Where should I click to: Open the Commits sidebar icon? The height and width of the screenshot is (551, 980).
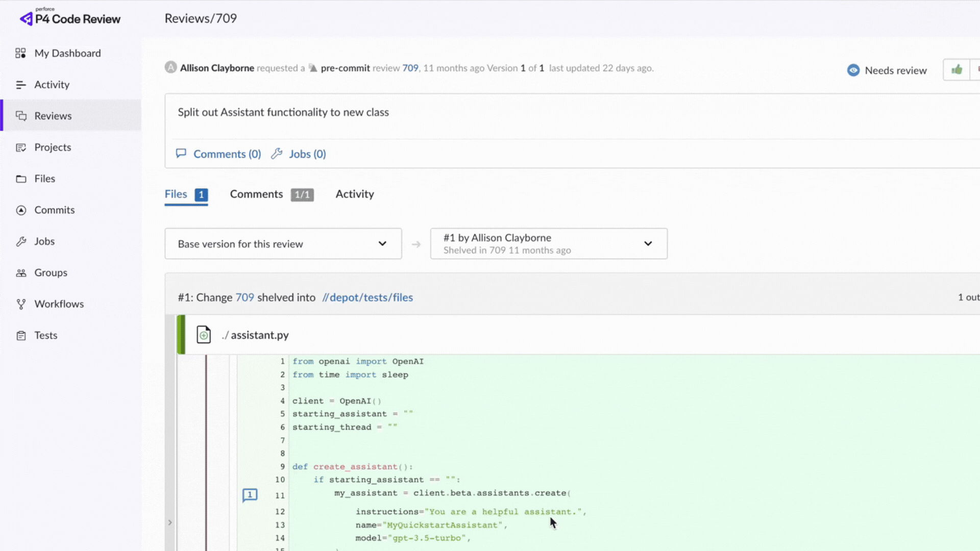pyautogui.click(x=21, y=210)
